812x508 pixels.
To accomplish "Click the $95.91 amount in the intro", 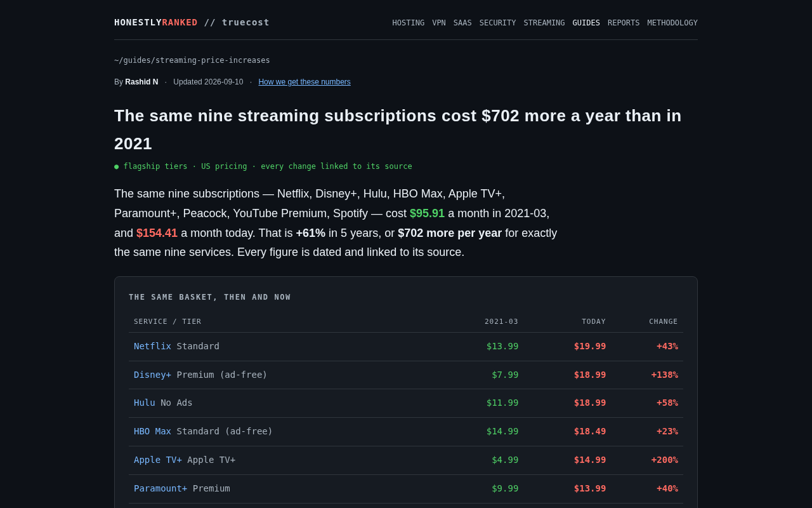I will (427, 213).
